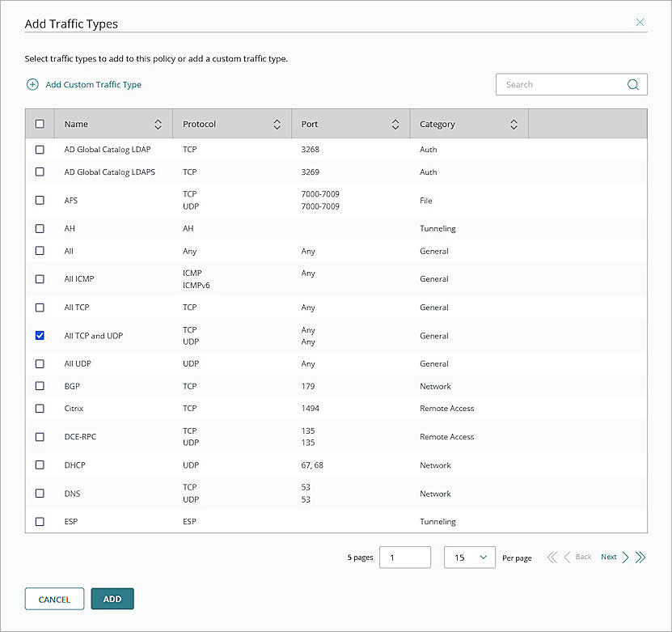Jump to the last page with double-chevron icon
The width and height of the screenshot is (672, 632).
(x=640, y=557)
